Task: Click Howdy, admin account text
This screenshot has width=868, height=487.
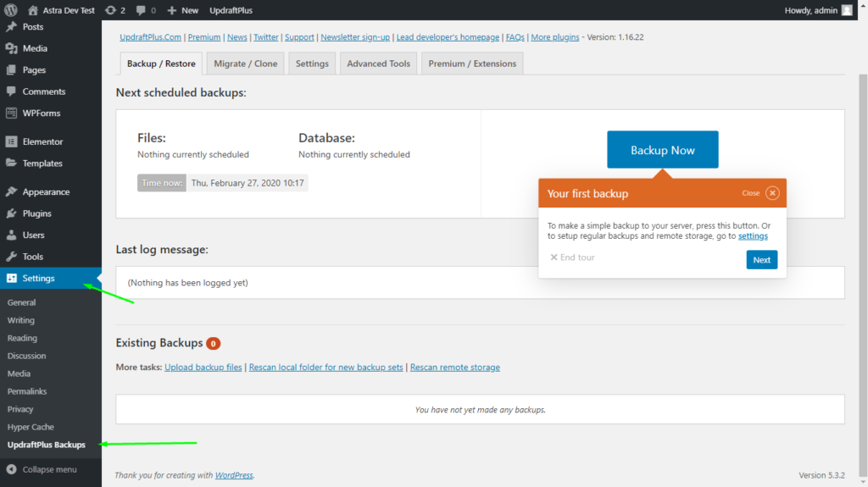Action: click(x=811, y=10)
